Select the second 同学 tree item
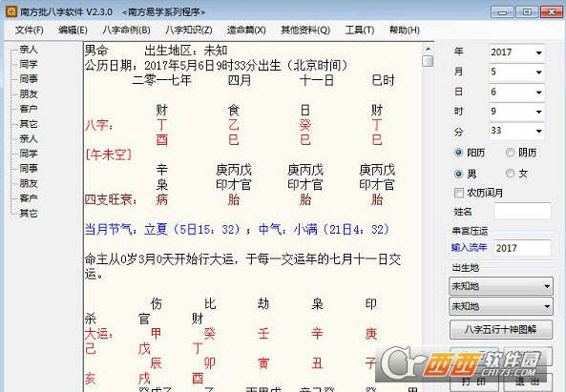Image resolution: width=566 pixels, height=392 pixels. pyautogui.click(x=29, y=154)
